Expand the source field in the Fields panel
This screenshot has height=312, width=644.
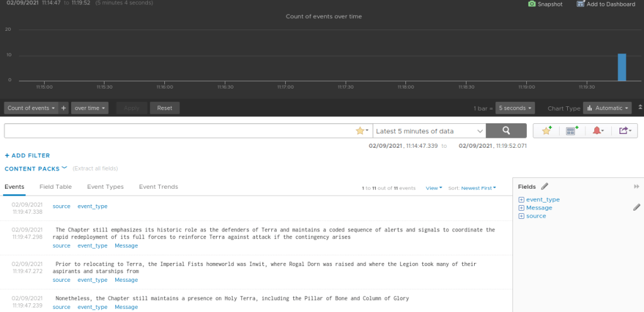(521, 216)
